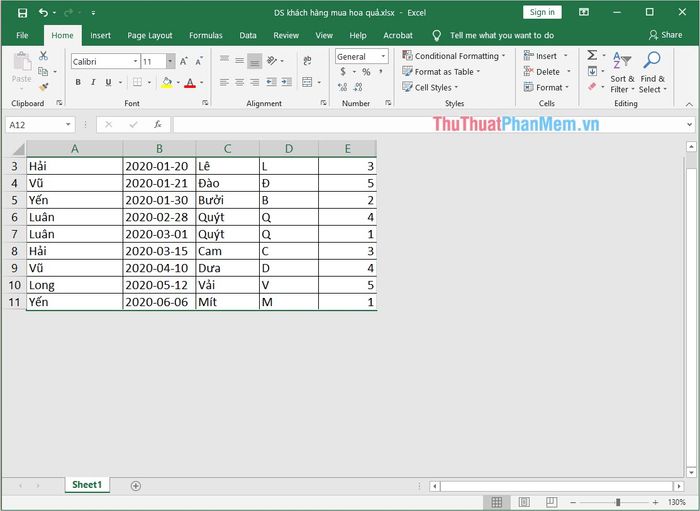
Task: Select the Sheet1 tab
Action: [87, 485]
